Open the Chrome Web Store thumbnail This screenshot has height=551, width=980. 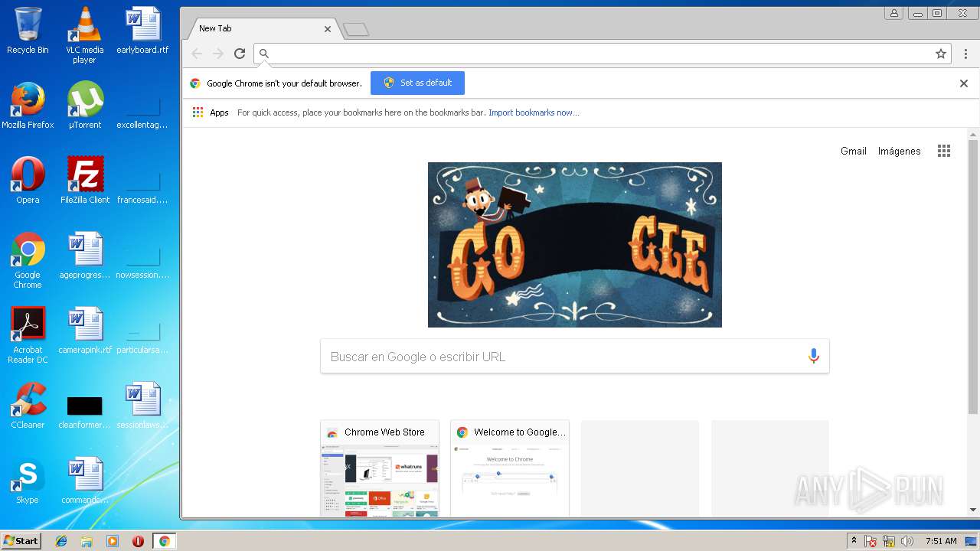(x=380, y=468)
